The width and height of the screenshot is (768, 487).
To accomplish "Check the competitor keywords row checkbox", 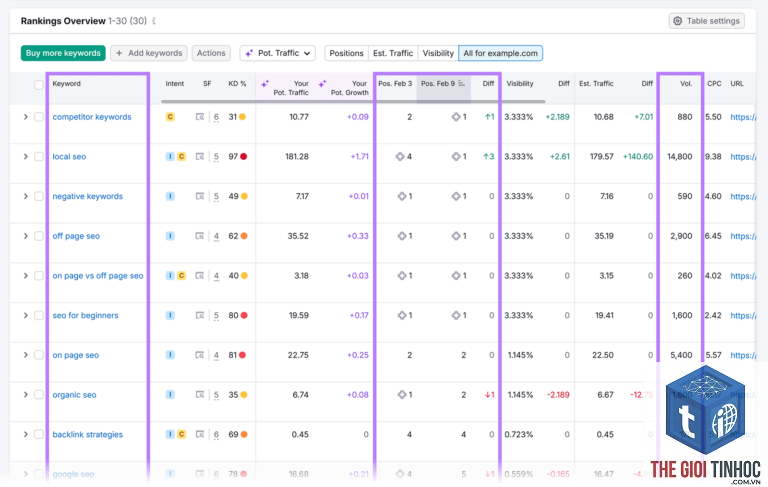I will 39,117.
